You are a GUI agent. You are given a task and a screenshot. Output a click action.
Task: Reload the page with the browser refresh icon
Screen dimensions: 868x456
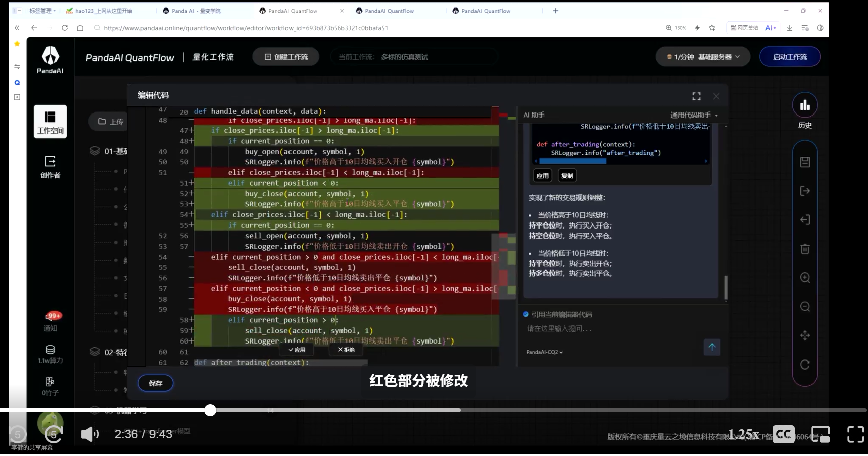65,28
